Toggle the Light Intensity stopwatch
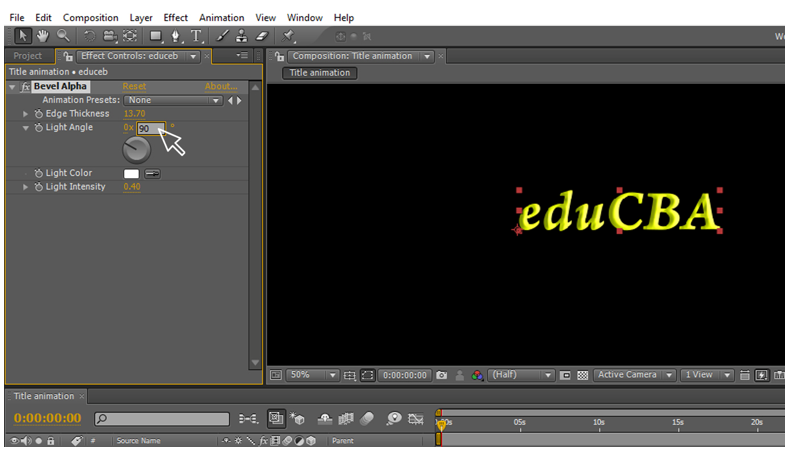This screenshot has height=450, width=788. click(x=39, y=187)
